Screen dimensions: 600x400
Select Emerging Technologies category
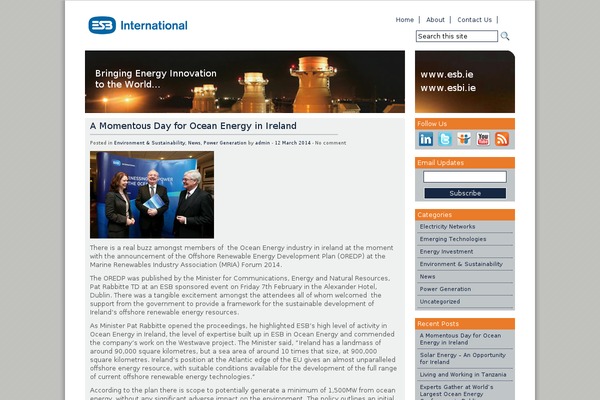click(x=453, y=239)
